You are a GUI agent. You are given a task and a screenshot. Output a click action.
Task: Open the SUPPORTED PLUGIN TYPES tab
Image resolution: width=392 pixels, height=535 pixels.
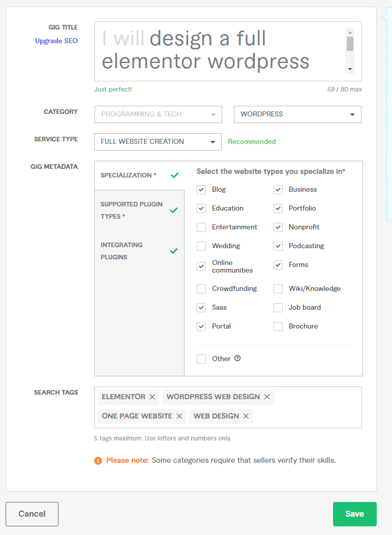pyautogui.click(x=139, y=210)
